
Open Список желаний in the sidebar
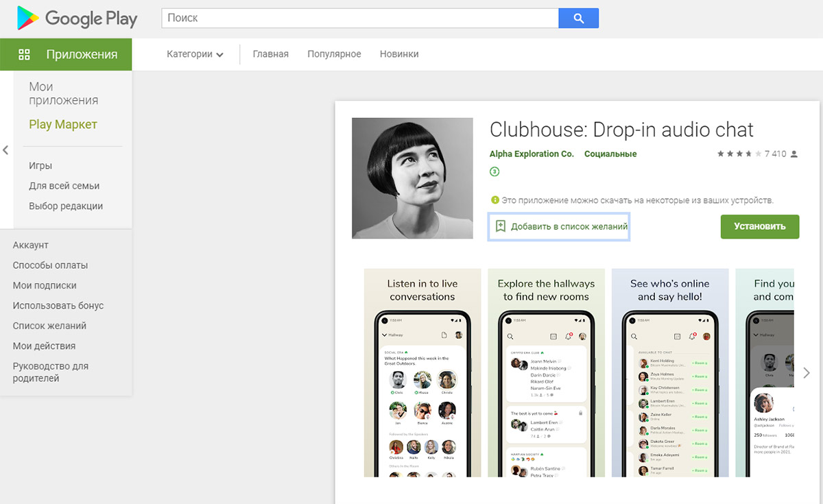click(x=49, y=326)
